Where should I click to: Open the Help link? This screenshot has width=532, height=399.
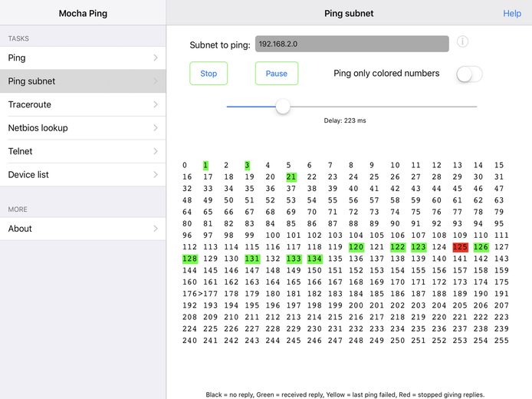pyautogui.click(x=512, y=13)
